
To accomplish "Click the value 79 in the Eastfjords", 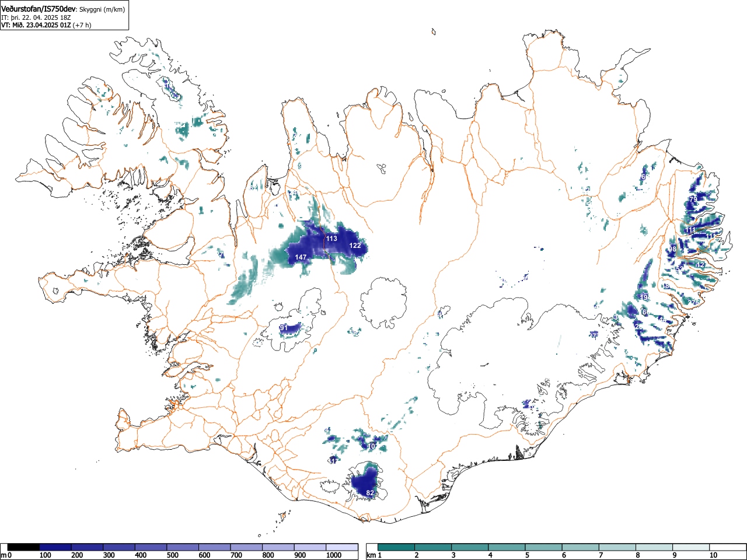I will (693, 199).
